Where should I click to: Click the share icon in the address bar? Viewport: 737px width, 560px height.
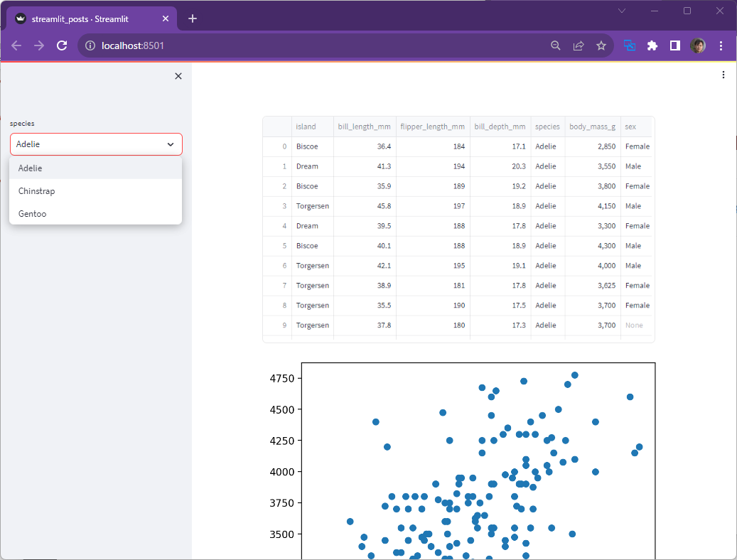pyautogui.click(x=578, y=45)
